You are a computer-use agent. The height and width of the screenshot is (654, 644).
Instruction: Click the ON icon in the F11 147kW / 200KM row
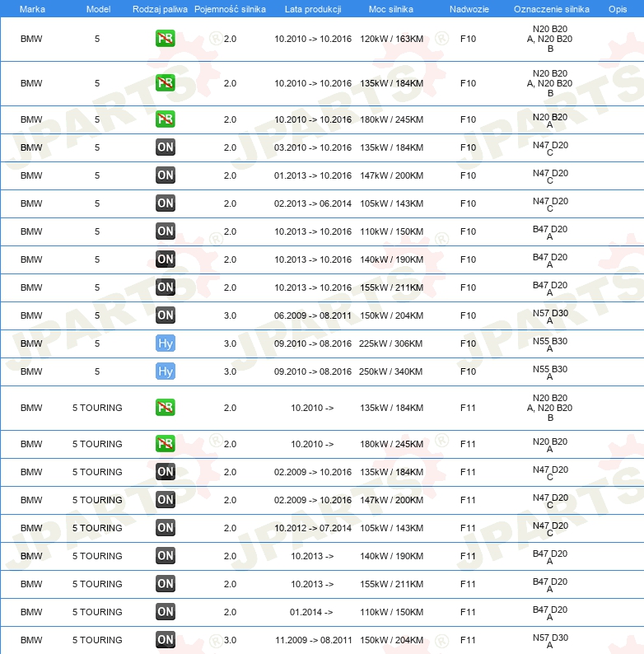[166, 500]
